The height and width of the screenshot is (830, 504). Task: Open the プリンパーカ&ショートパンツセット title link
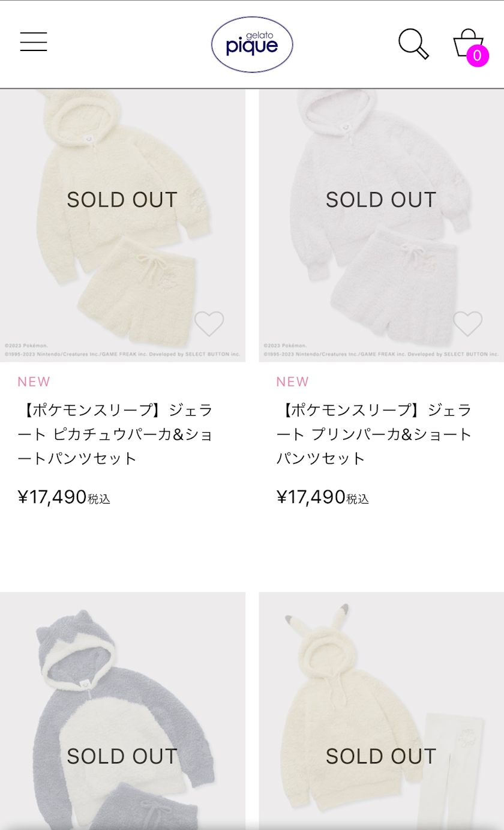374,435
